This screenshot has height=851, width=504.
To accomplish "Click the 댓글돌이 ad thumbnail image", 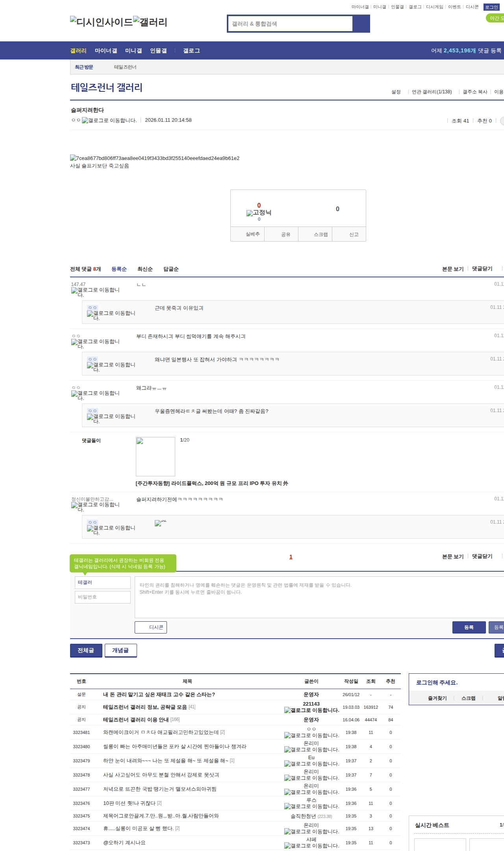I will click(x=156, y=457).
